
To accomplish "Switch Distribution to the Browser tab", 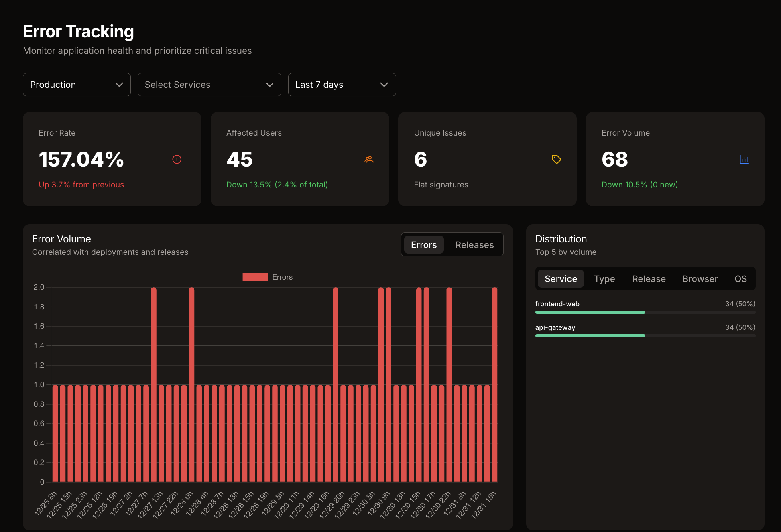I will 700,278.
